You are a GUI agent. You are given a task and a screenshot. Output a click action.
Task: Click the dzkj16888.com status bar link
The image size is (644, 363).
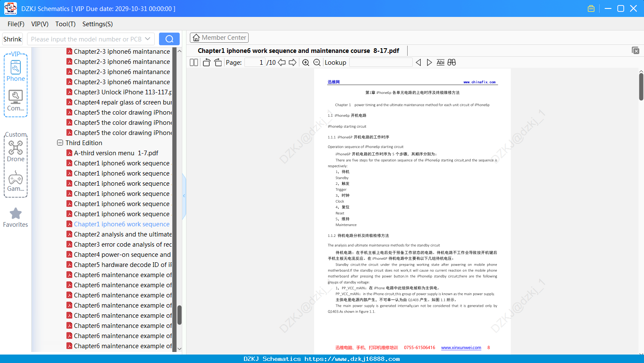click(352, 359)
